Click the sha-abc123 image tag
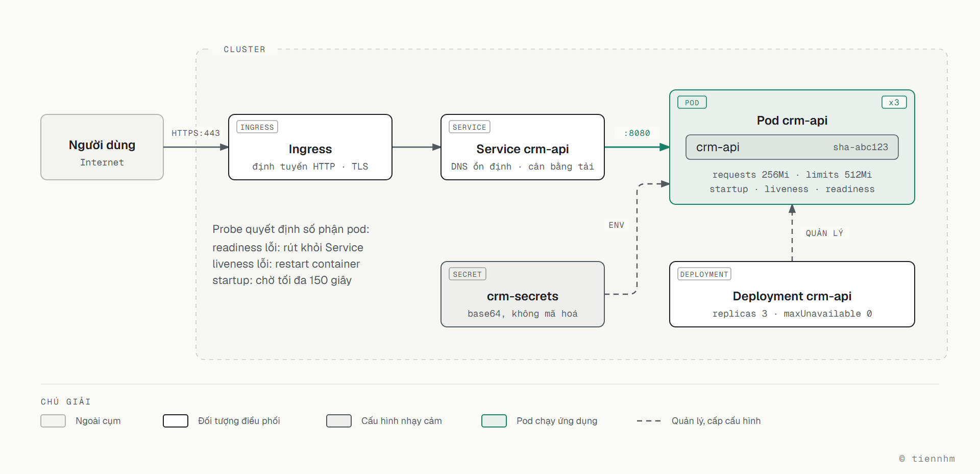Image resolution: width=980 pixels, height=474 pixels. pos(861,147)
